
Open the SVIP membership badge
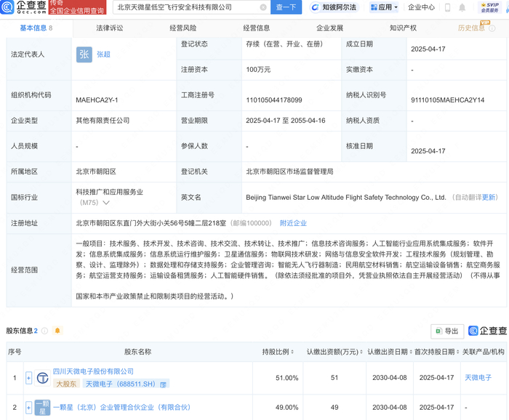(488, 7)
